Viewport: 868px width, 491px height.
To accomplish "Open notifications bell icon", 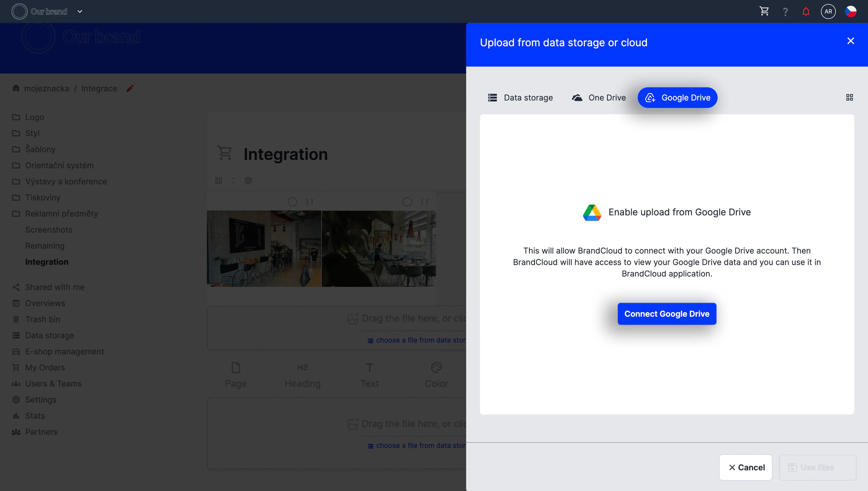I will (806, 12).
